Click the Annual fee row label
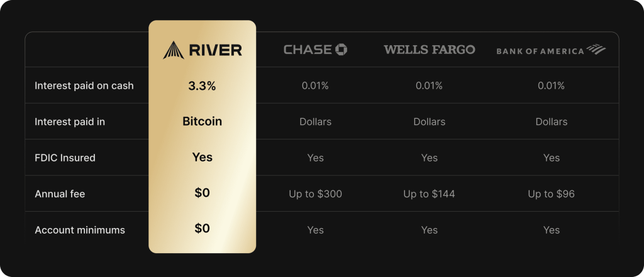 pyautogui.click(x=60, y=194)
